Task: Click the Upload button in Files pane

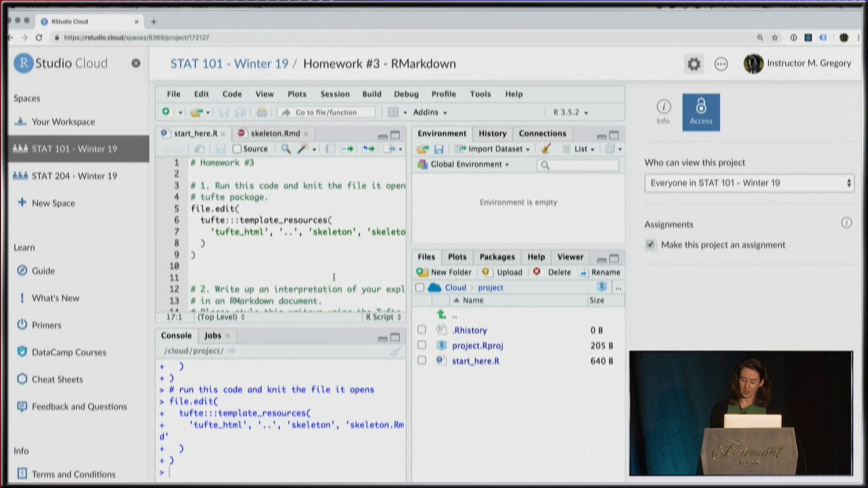Action: click(x=502, y=272)
